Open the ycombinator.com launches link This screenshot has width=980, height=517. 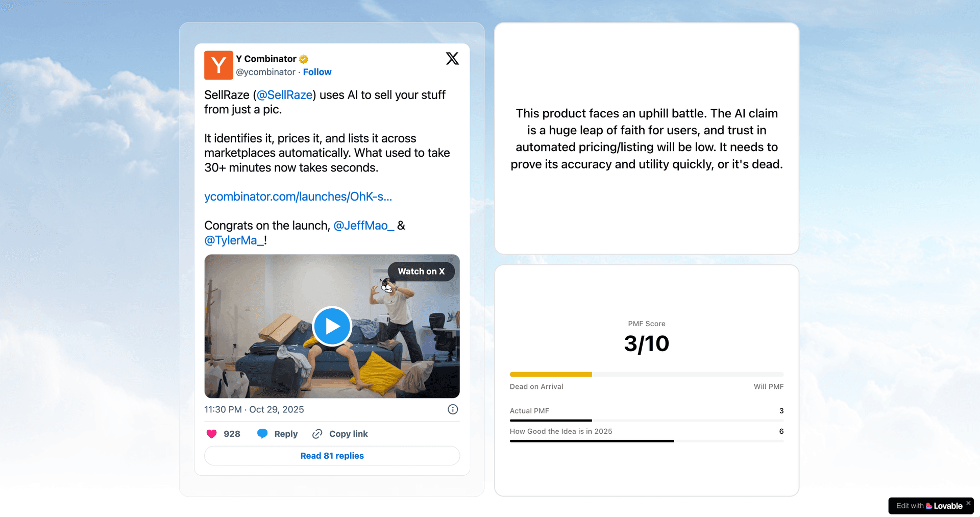298,196
